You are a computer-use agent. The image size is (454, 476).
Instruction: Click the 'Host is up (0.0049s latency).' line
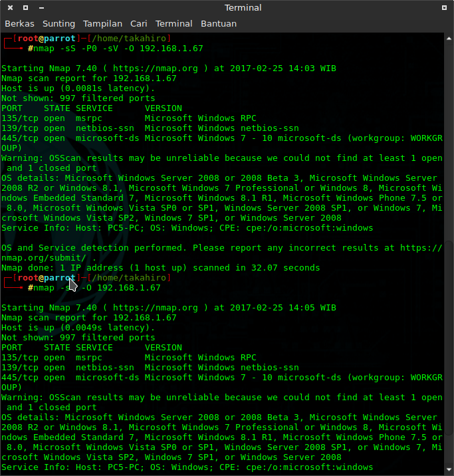click(78, 328)
